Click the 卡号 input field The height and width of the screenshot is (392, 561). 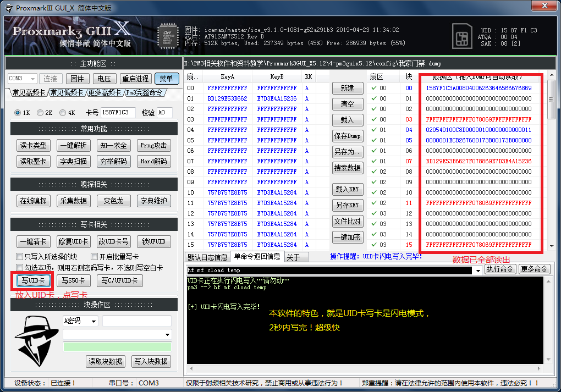coord(118,113)
